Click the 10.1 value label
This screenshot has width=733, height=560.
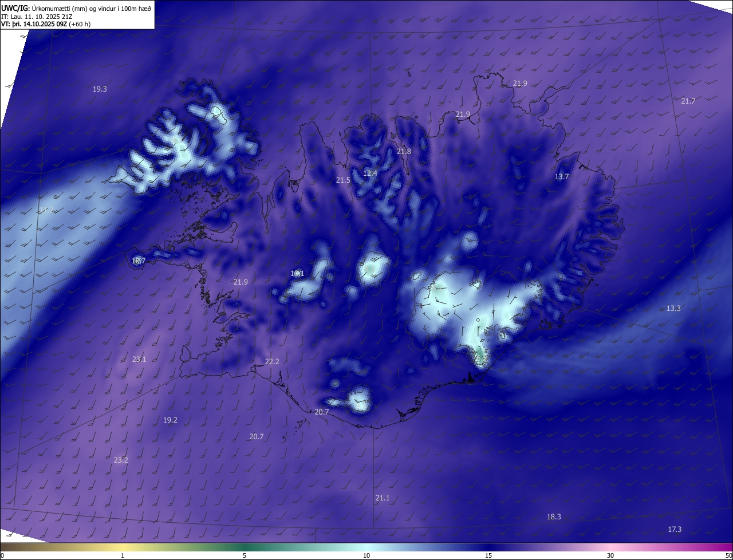297,273
